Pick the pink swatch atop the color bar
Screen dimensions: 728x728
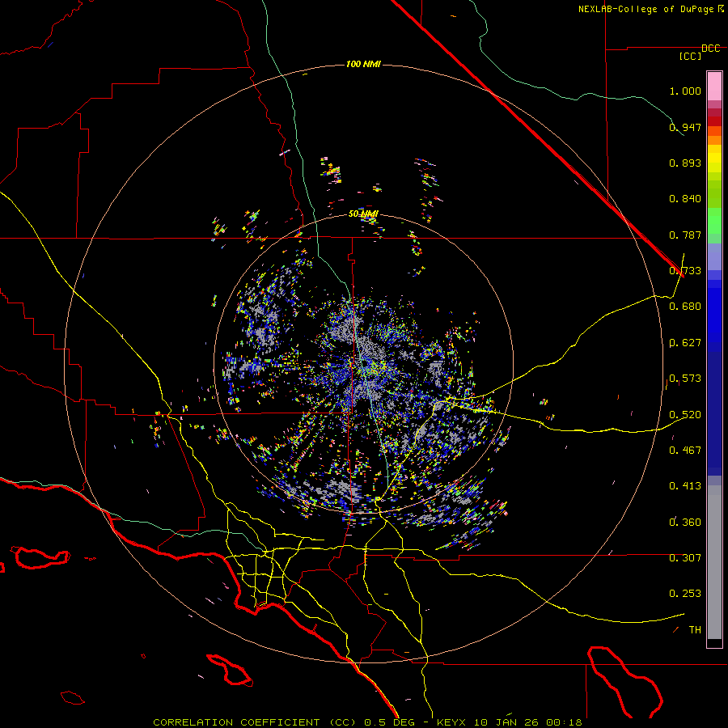[714, 86]
